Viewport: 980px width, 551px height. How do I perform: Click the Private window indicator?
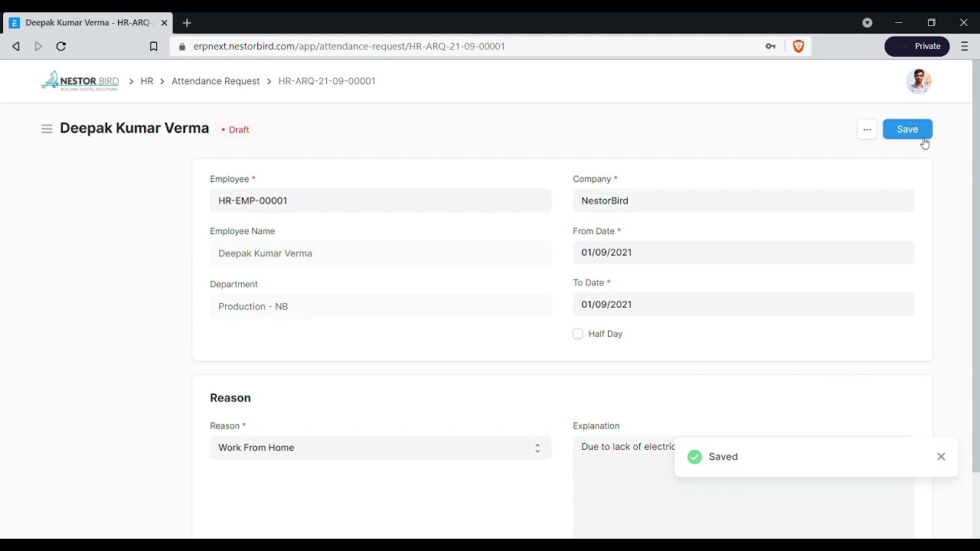click(917, 47)
